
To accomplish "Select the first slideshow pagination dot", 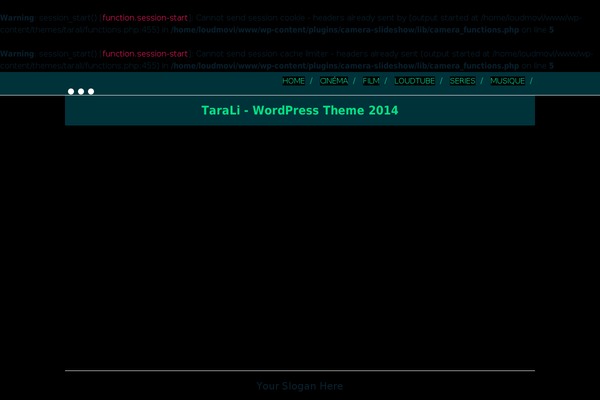I will 71,91.
